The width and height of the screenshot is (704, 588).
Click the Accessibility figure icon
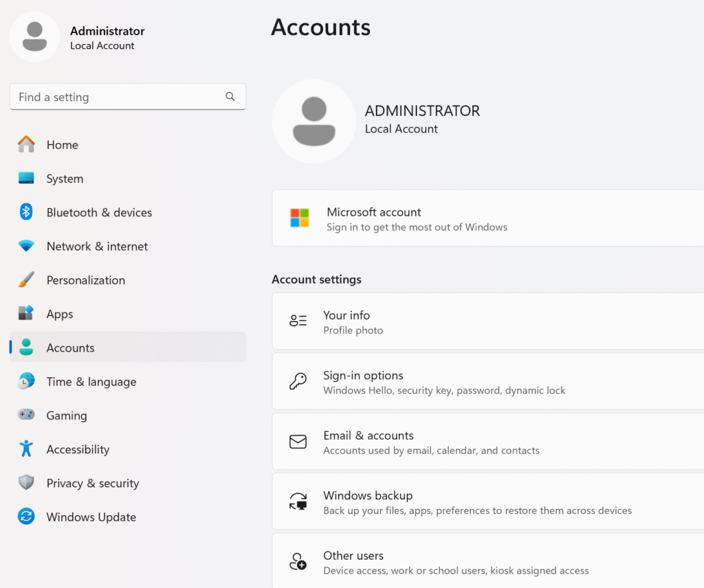(26, 449)
